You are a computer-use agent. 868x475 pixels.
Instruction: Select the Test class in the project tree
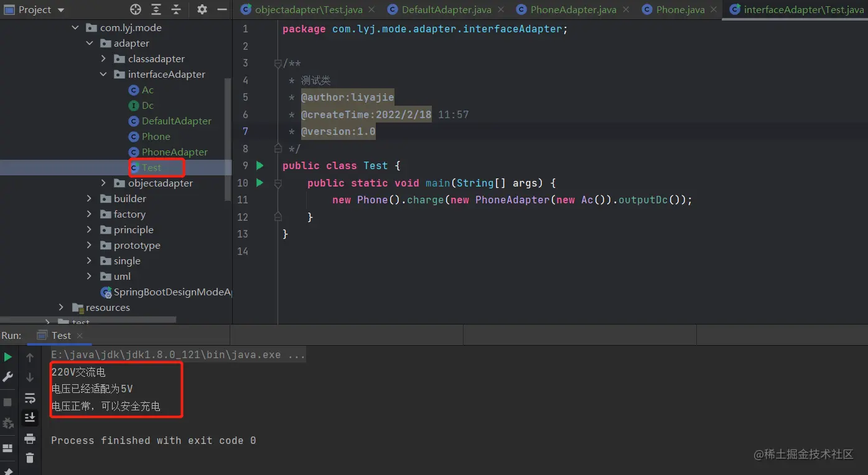click(145, 167)
